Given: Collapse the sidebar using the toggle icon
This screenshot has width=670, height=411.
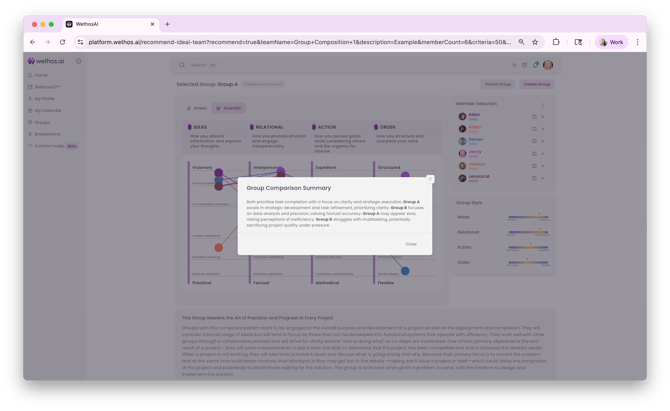Looking at the screenshot, I should point(79,61).
